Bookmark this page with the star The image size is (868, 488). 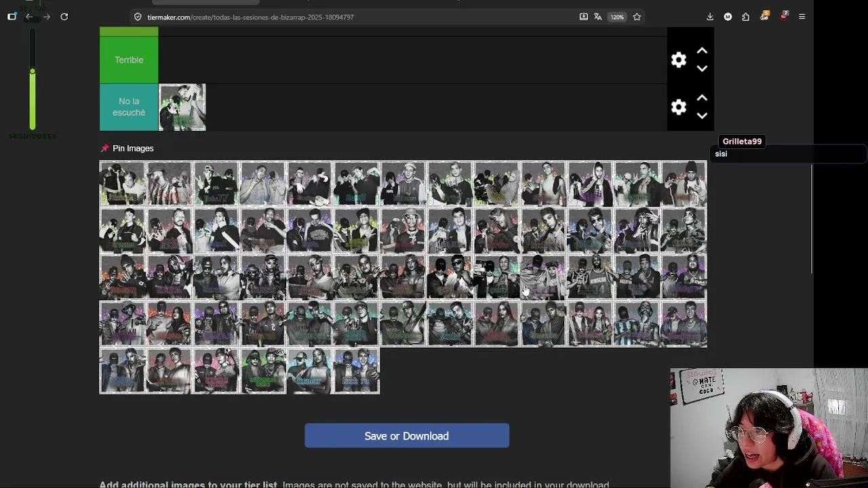[x=637, y=17]
